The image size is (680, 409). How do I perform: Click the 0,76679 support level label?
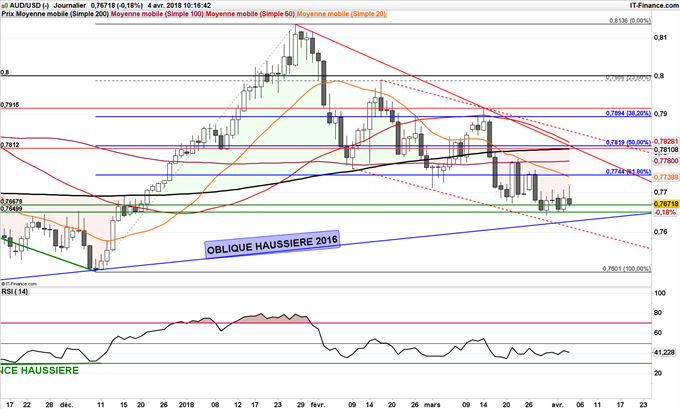pyautogui.click(x=11, y=202)
